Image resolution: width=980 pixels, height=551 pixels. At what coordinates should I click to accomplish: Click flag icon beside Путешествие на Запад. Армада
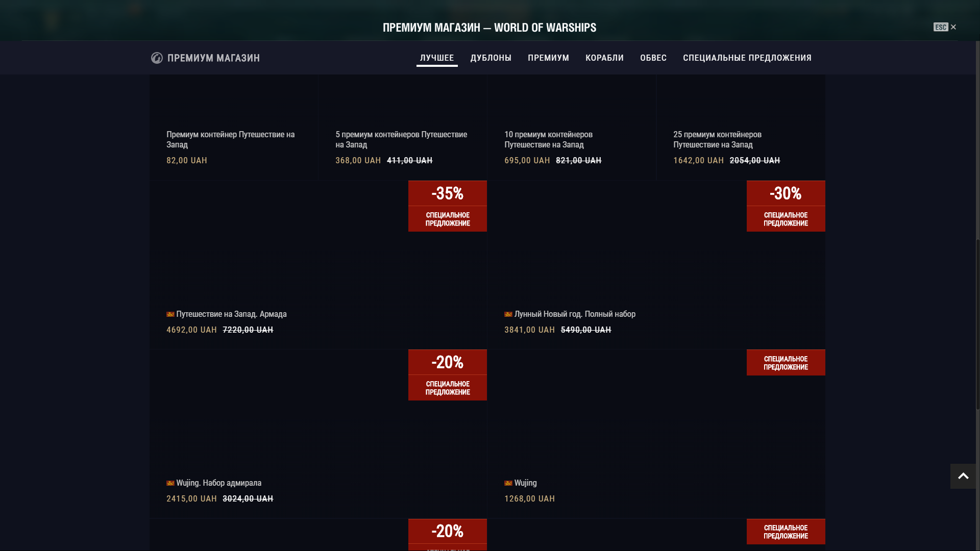(x=170, y=314)
